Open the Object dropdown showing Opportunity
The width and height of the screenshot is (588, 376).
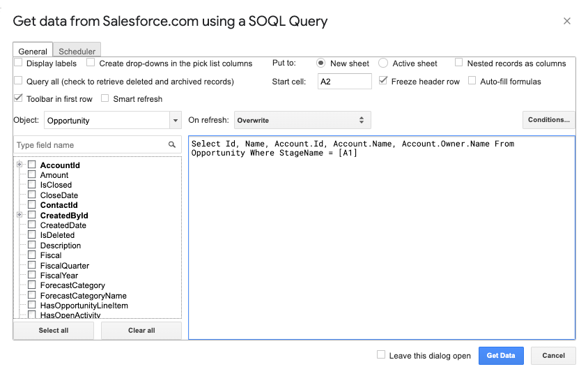(x=175, y=121)
